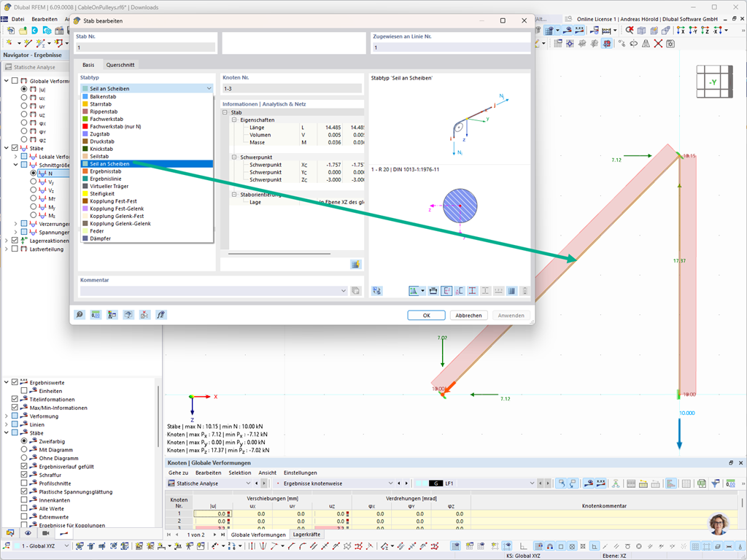
Task: Open the Gehe zu menu in table panel
Action: click(x=178, y=472)
